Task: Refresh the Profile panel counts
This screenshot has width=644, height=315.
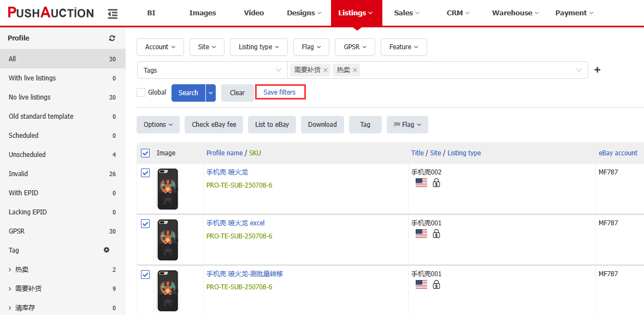Action: tap(112, 38)
